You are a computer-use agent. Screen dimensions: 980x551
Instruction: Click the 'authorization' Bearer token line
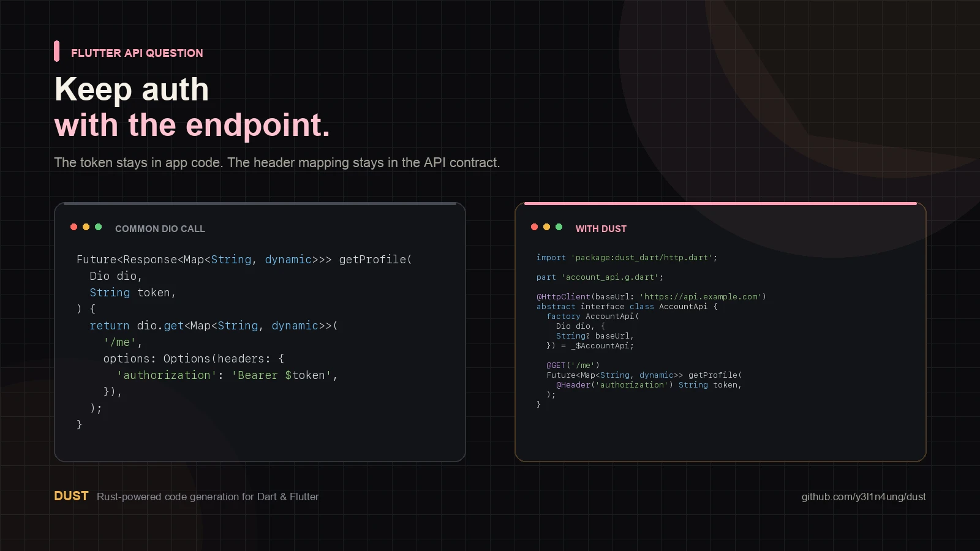point(227,375)
